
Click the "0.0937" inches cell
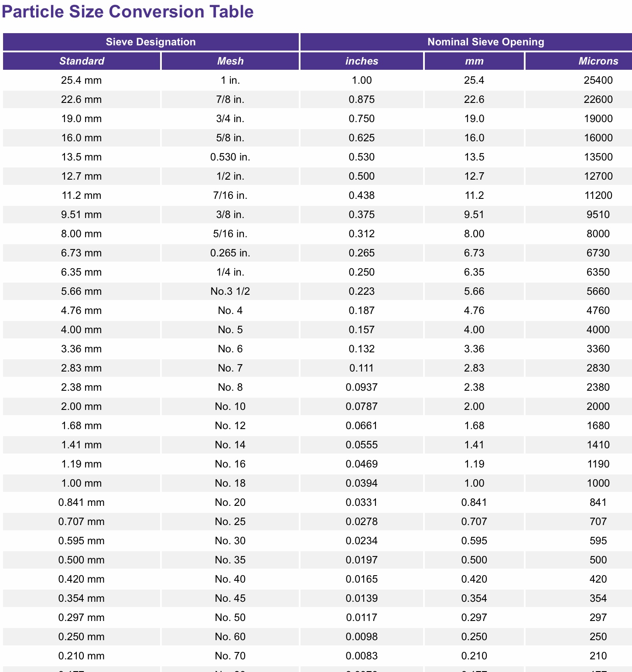click(362, 387)
